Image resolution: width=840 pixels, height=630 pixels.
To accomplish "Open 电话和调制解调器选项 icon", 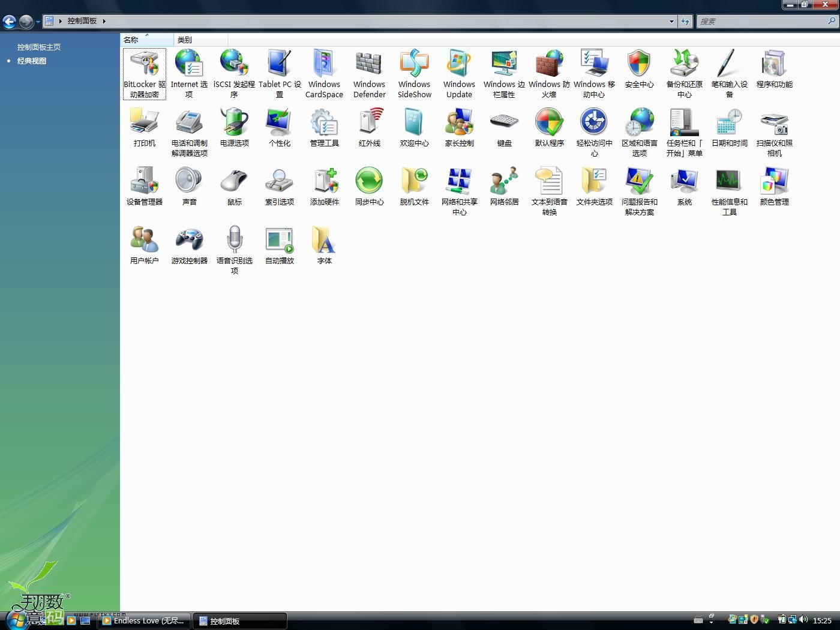I will click(x=190, y=122).
